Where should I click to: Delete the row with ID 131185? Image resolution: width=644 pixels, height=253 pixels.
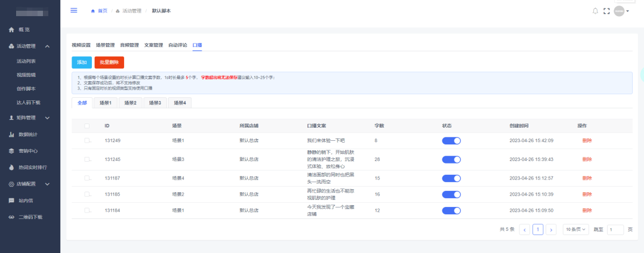point(587,194)
